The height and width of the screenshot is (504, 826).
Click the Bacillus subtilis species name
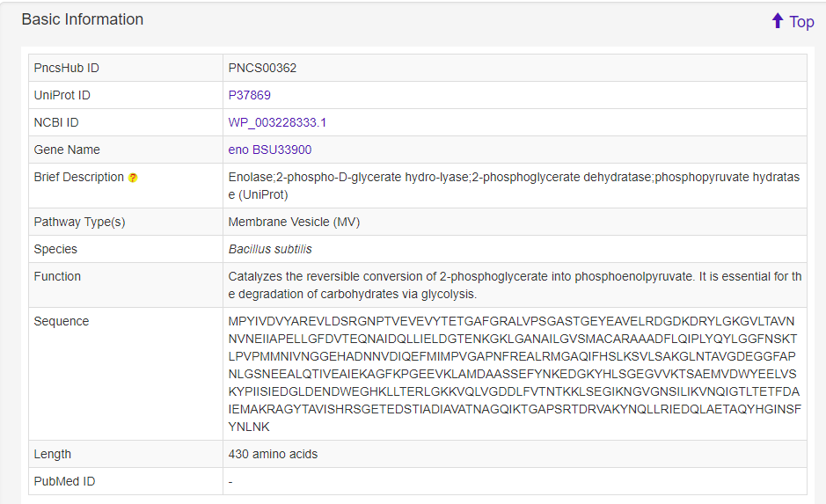click(269, 249)
